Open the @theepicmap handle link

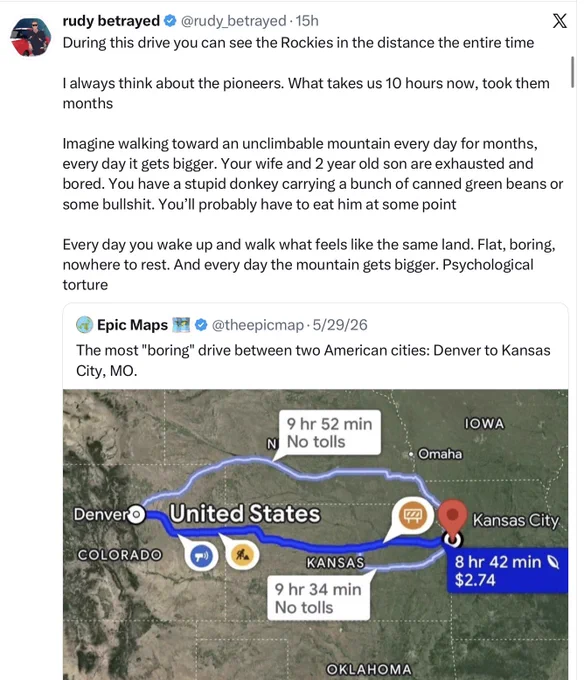pyautogui.click(x=258, y=325)
